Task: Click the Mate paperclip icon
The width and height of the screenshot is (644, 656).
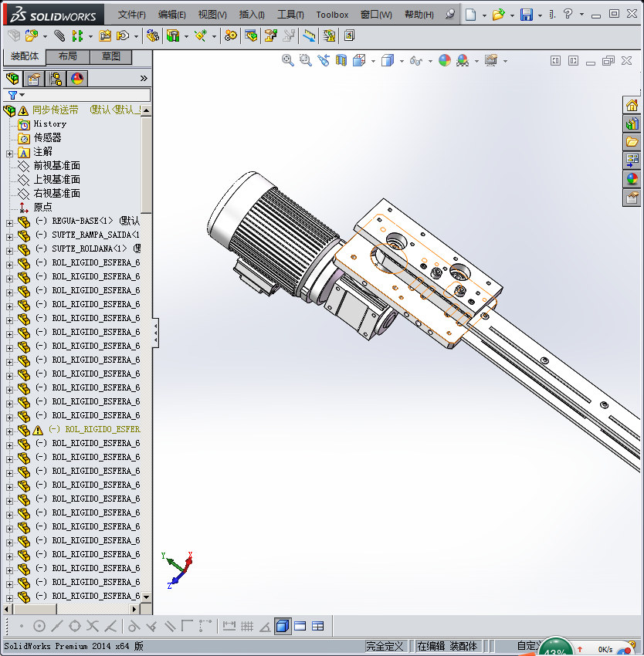Action: tap(59, 36)
